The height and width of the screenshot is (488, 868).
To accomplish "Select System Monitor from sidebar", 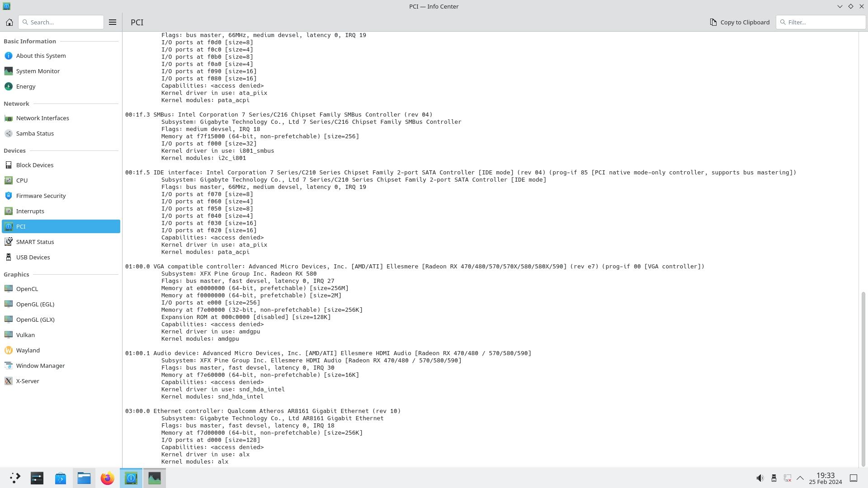I will click(38, 71).
